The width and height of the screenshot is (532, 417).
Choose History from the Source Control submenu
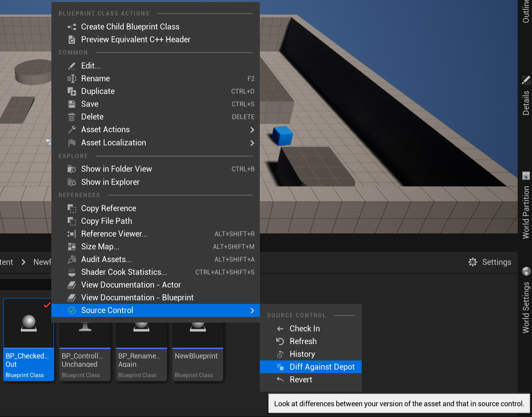pyautogui.click(x=302, y=354)
